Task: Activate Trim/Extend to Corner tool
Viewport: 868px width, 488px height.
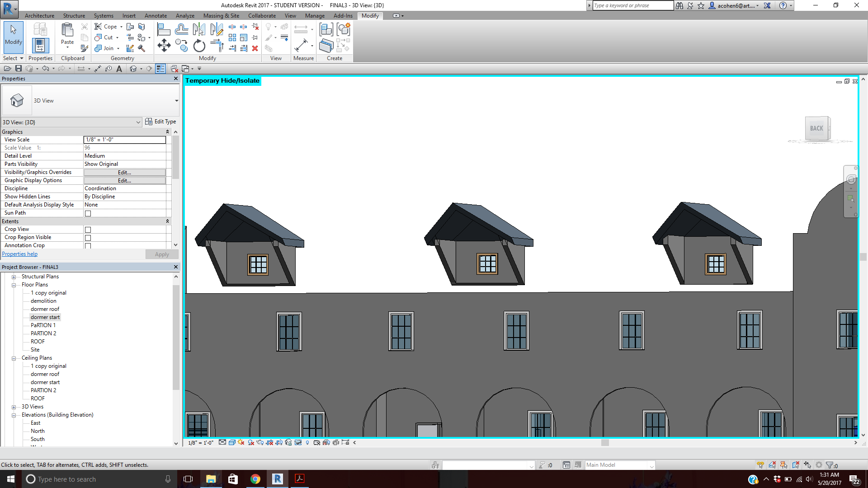Action: pyautogui.click(x=217, y=46)
